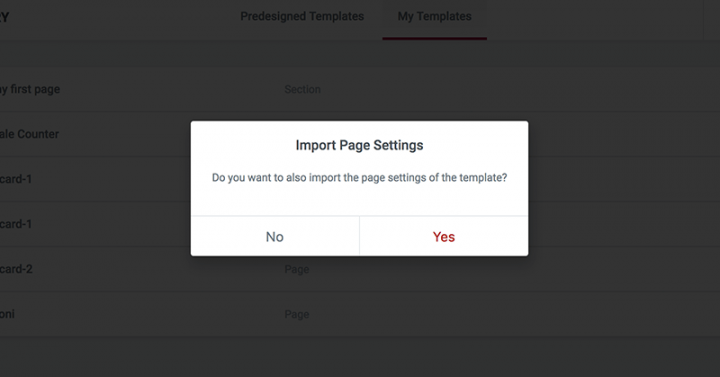Choose the card-1 template just above card-2
Screen dimensions: 720x377
point(16,224)
